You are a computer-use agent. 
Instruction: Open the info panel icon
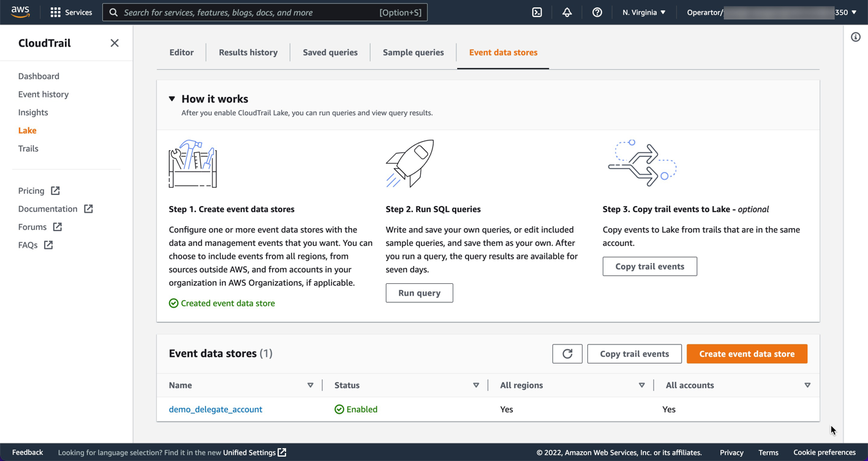856,37
